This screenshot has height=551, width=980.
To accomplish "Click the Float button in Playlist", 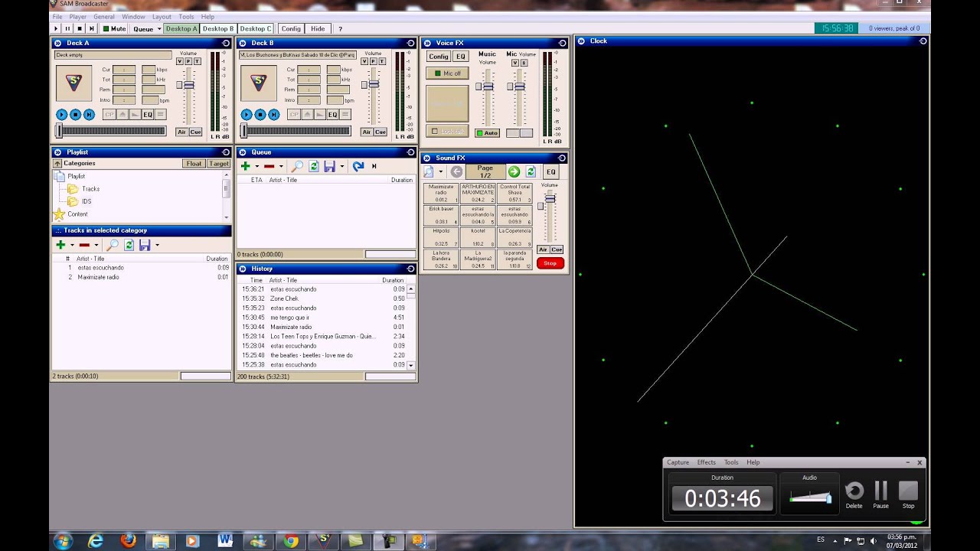I will click(x=194, y=164).
